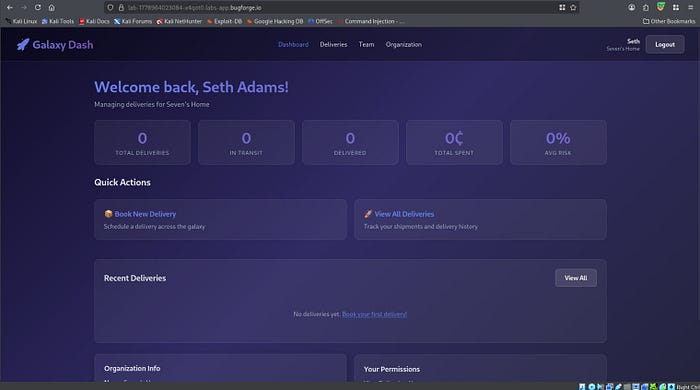Open the Kali NetHunter bookmark
Image resolution: width=700 pixels, height=390 pixels.
click(x=179, y=21)
